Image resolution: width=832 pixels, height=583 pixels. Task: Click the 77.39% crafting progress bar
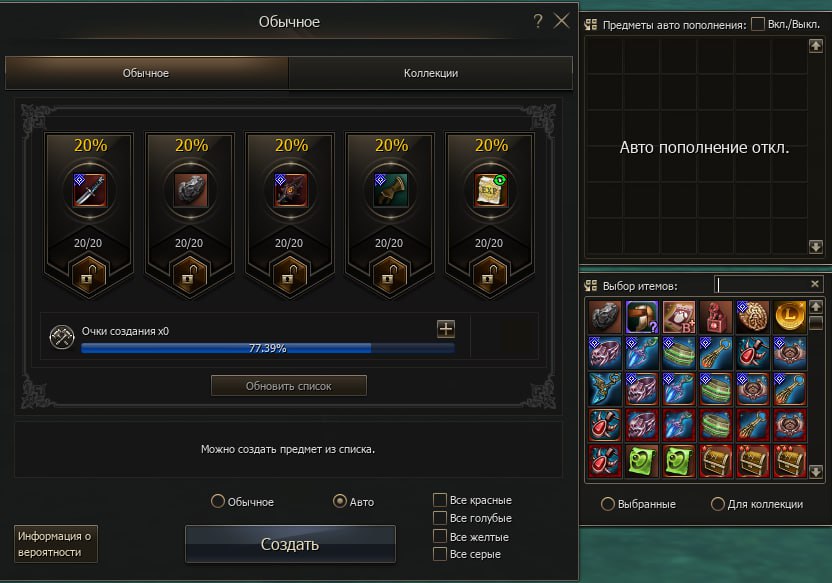[x=268, y=348]
